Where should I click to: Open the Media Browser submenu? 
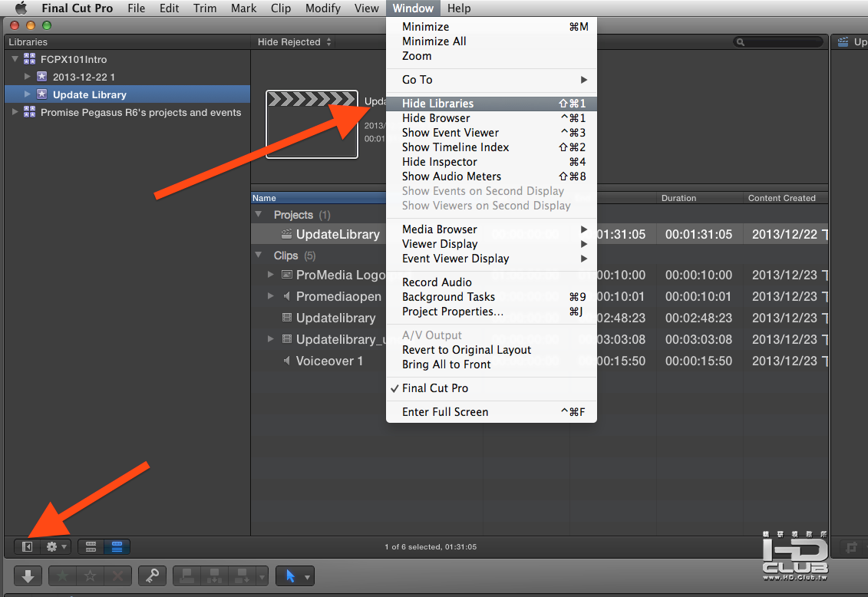tap(491, 229)
